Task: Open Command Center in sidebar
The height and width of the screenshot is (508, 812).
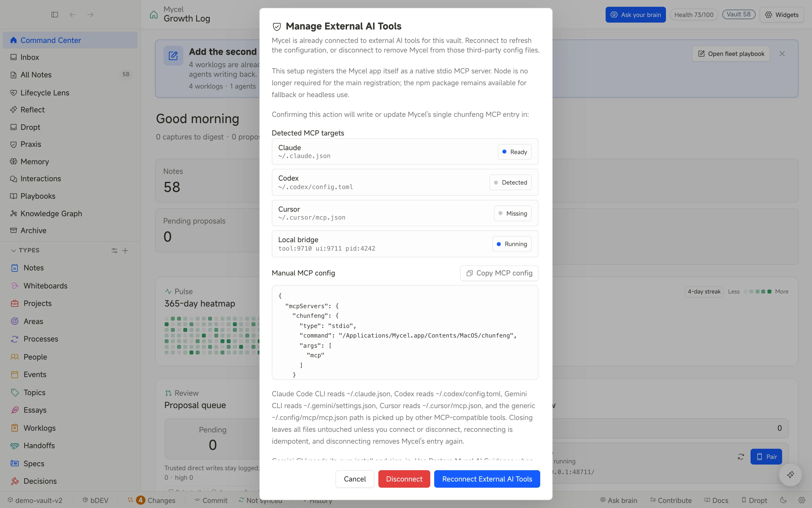Action: [70, 40]
